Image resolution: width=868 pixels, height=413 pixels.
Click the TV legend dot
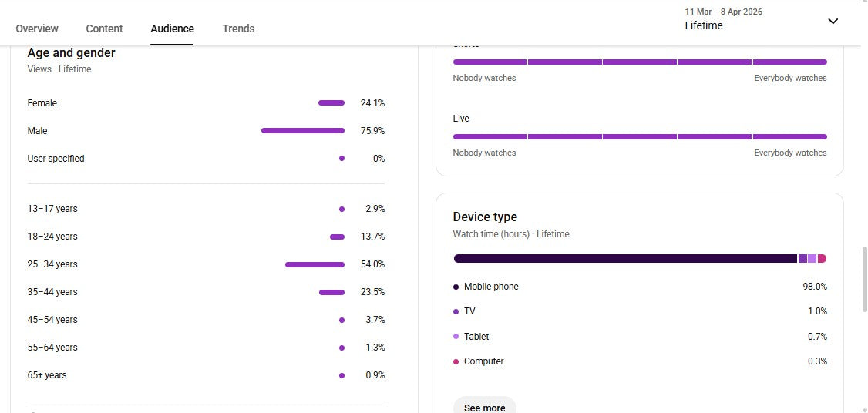456,312
